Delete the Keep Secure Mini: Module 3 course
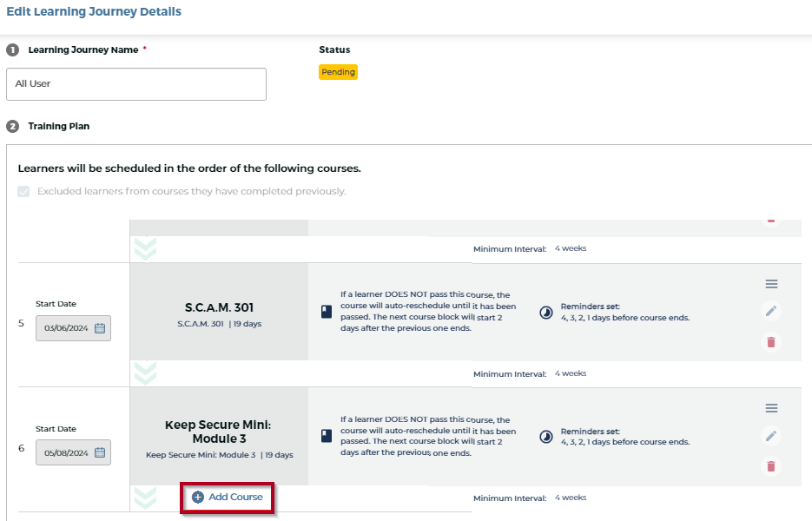This screenshot has height=521, width=812. 771,466
